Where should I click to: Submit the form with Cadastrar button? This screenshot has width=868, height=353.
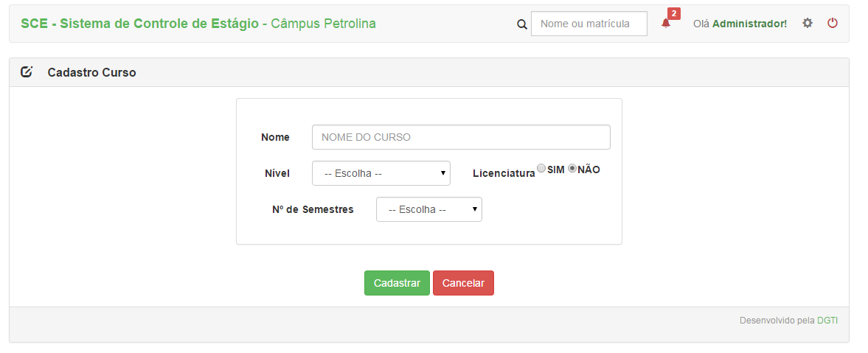click(x=397, y=283)
